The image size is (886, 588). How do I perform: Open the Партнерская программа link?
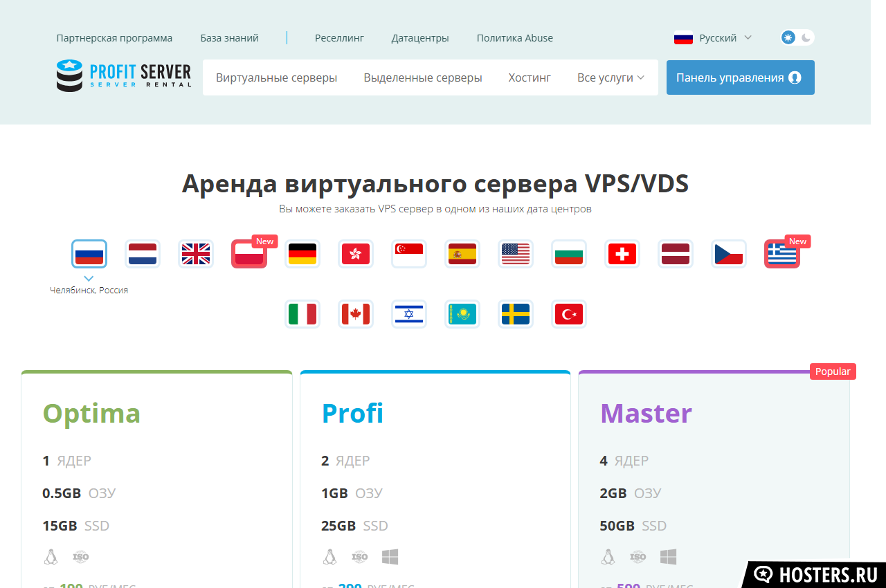(114, 38)
